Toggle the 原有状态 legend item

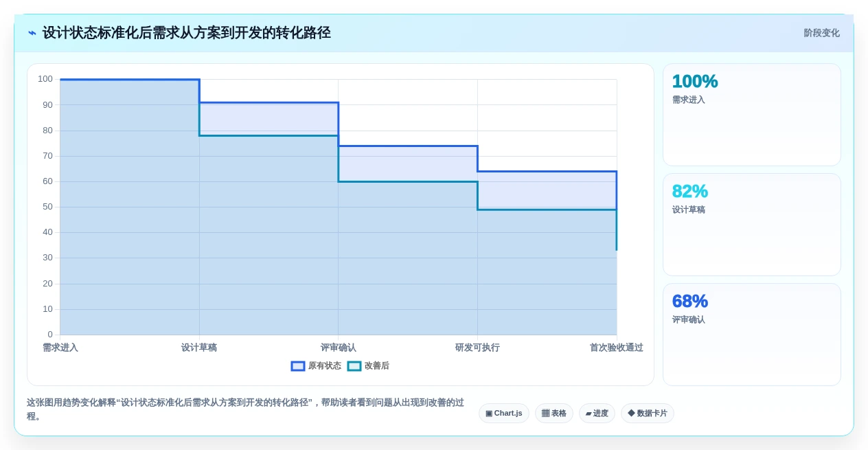coord(316,366)
